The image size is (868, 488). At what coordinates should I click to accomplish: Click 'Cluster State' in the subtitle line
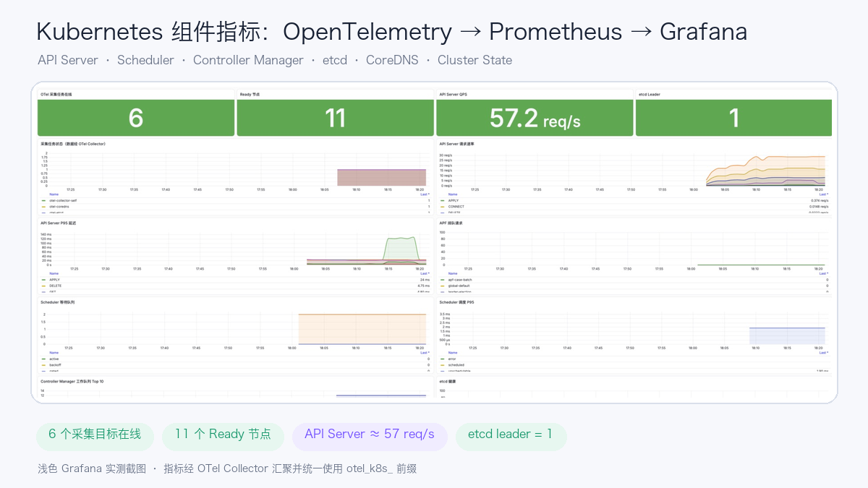[x=475, y=60]
